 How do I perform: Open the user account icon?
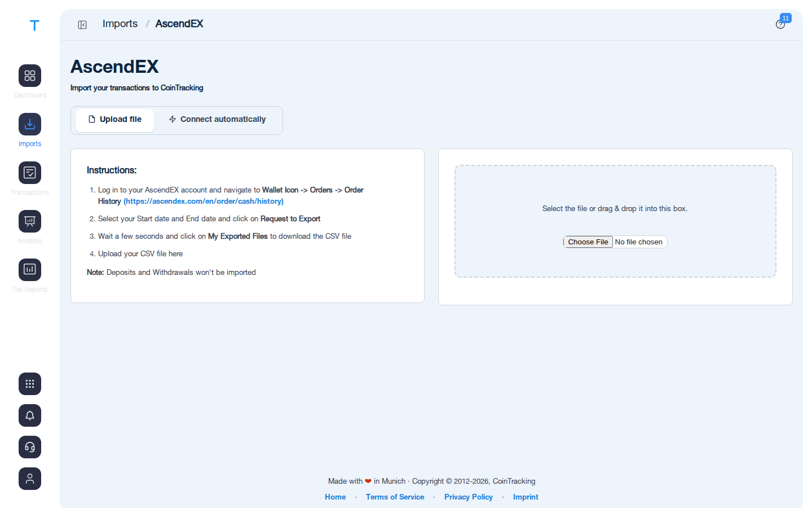click(x=30, y=479)
